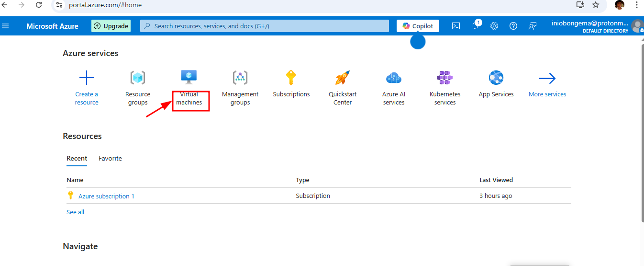The image size is (644, 266).
Task: Click the Microsoft Azure home link
Action: (52, 26)
